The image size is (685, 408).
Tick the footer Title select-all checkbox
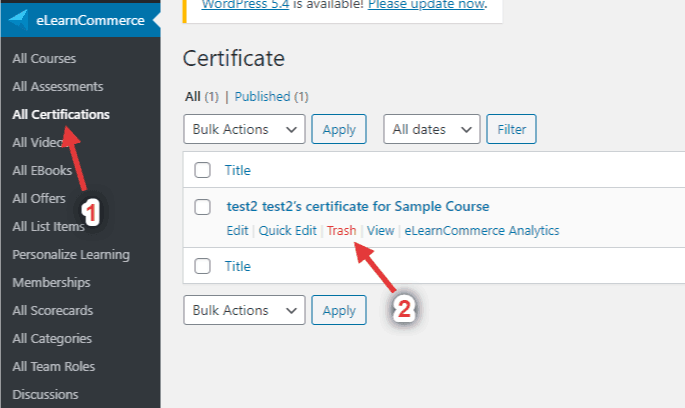(x=202, y=266)
